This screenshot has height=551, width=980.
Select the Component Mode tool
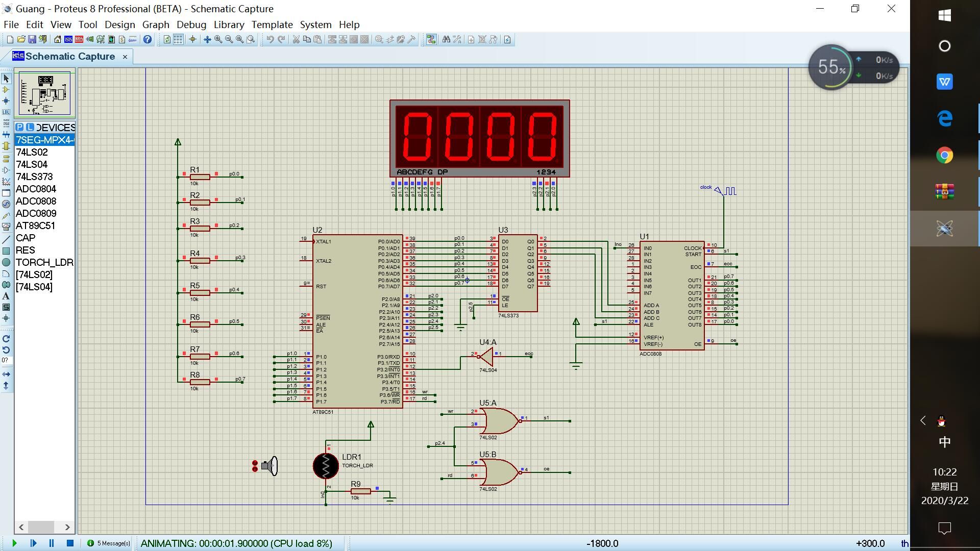tap(6, 90)
